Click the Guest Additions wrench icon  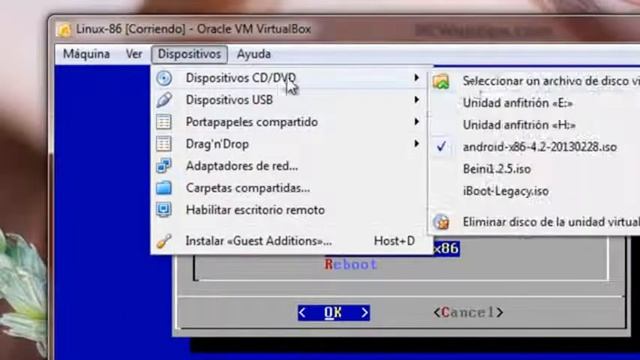(x=164, y=241)
